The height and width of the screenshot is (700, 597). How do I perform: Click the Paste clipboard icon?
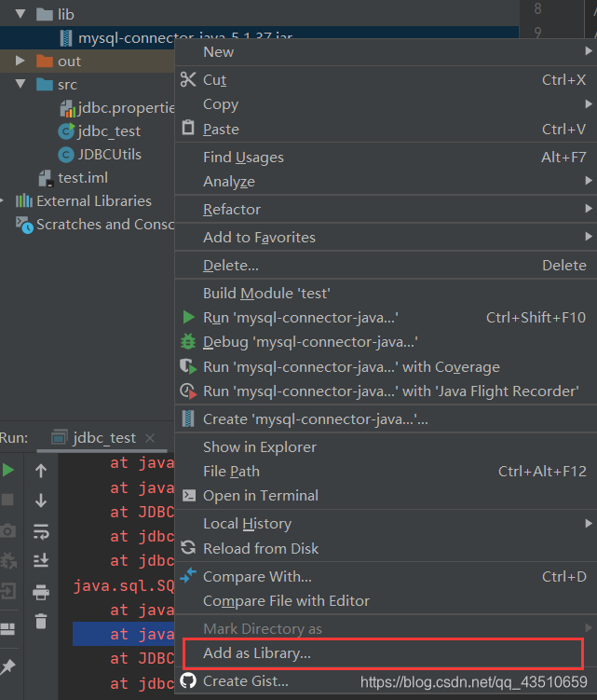pyautogui.click(x=188, y=128)
